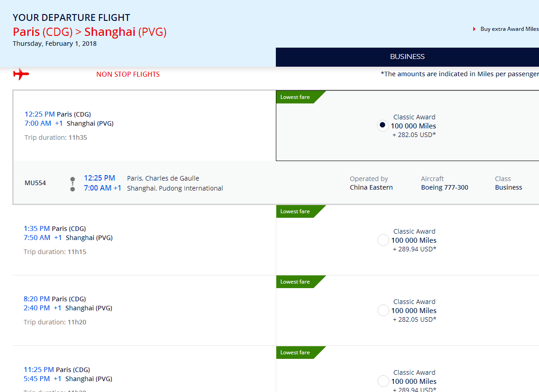Click the Lowest fare badge for 1:35 PM flight
539x392 pixels.
click(301, 211)
